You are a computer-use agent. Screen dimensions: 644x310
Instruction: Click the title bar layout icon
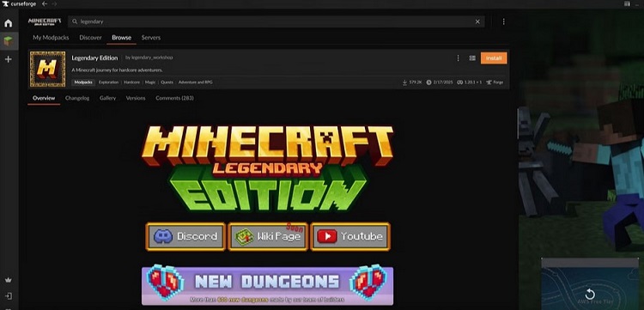[627, 3]
